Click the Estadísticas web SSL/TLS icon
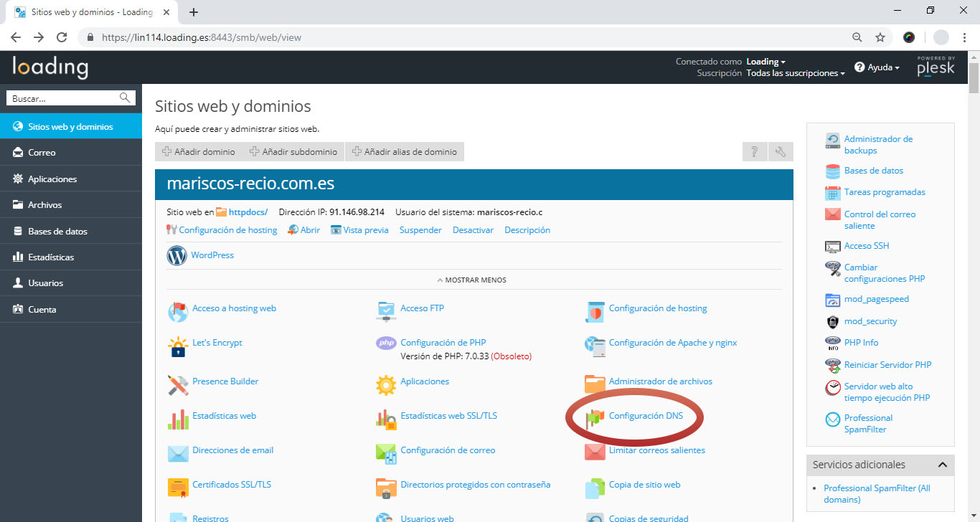The height and width of the screenshot is (522, 980). [x=386, y=419]
